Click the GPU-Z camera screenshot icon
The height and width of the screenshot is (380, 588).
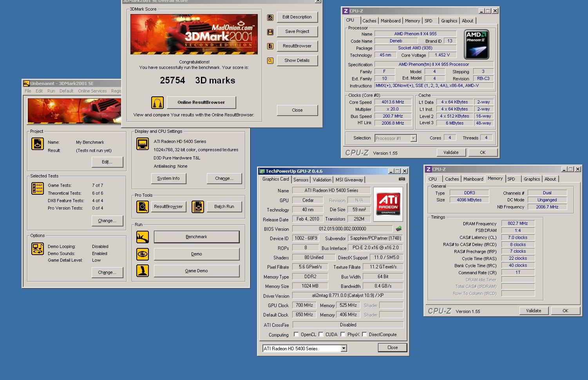[x=402, y=179]
